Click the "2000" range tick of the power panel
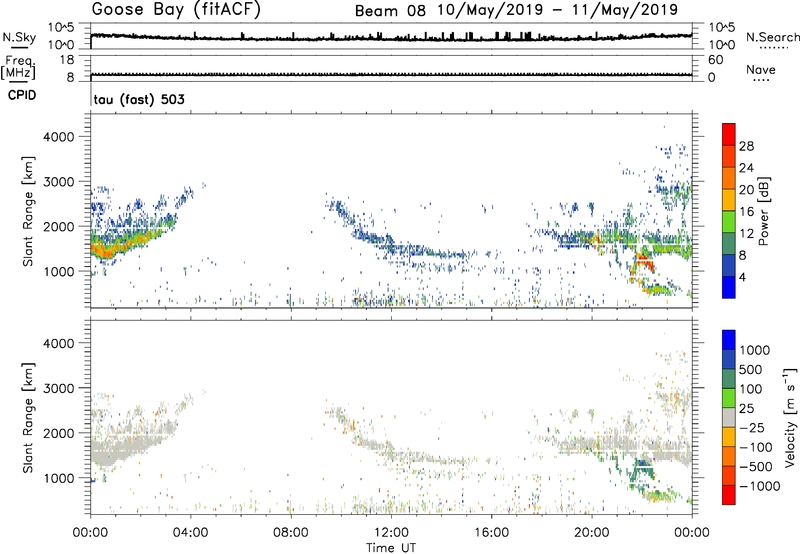Screen dimensions: 800x554 click(x=59, y=226)
